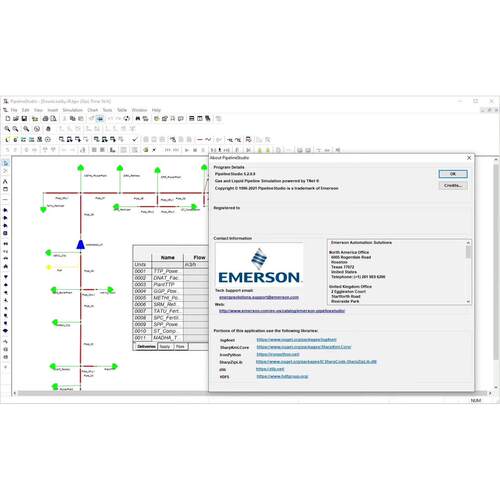Open the HDF5 library link

click(282, 376)
